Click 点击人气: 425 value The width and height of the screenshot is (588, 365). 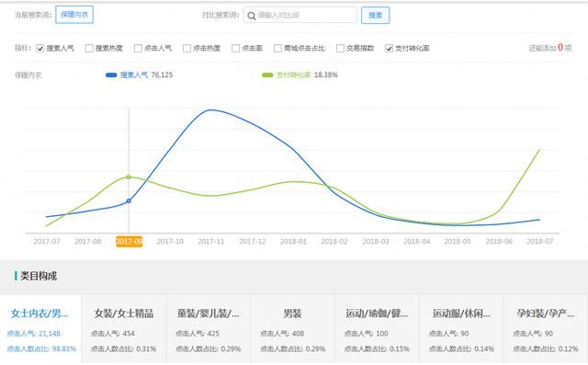click(x=198, y=334)
